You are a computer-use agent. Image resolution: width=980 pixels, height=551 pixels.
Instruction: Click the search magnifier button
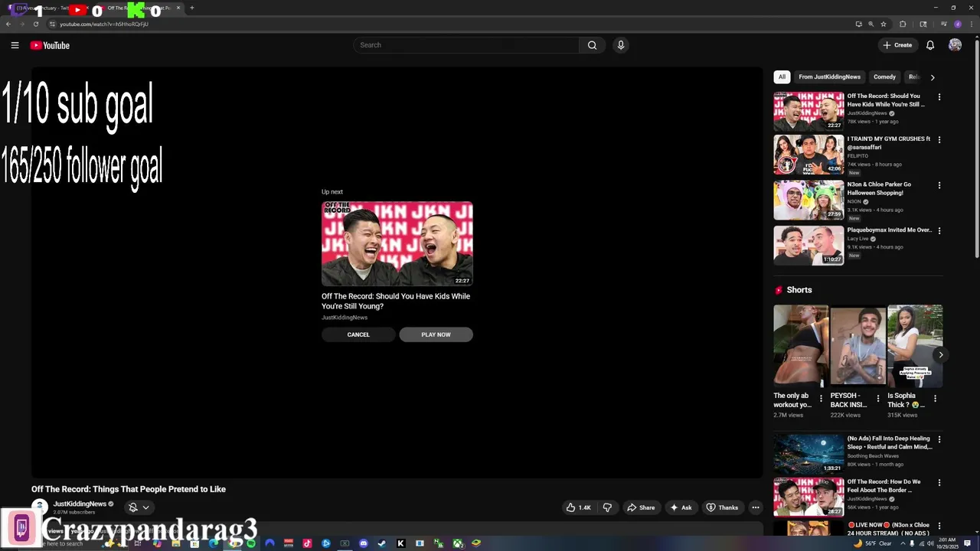coord(592,45)
